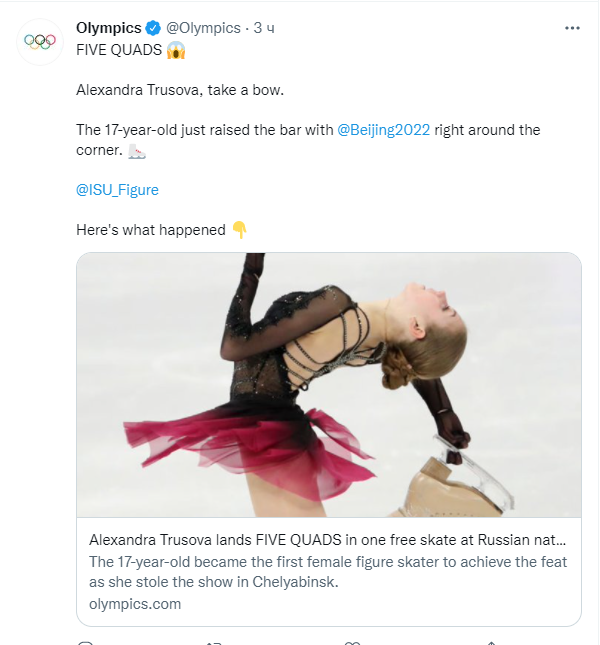
Task: Click the screaming face emoji
Action: point(176,49)
